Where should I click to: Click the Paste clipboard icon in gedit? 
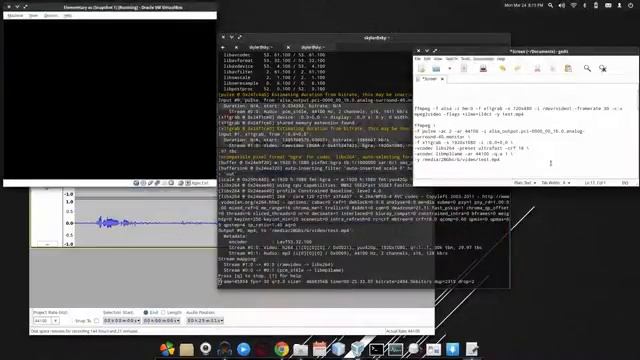(x=568, y=69)
